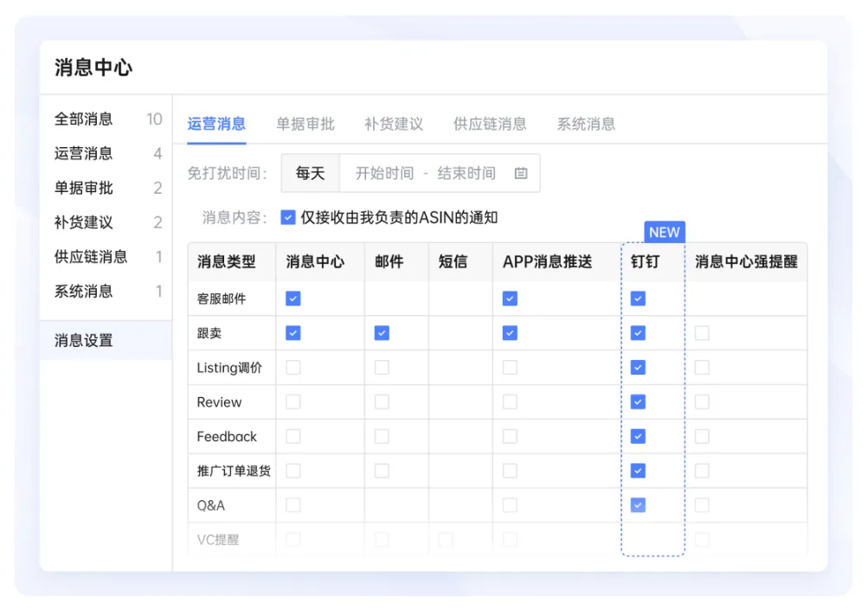Select 补货建议 in the left sidebar
Viewport: 868px width, 610px height.
coord(106,222)
